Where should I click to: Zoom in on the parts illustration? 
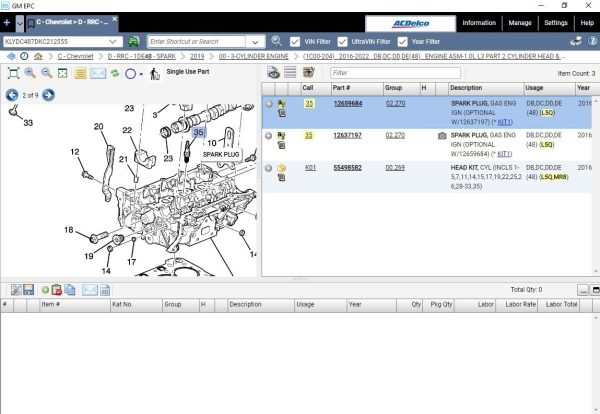pos(30,73)
